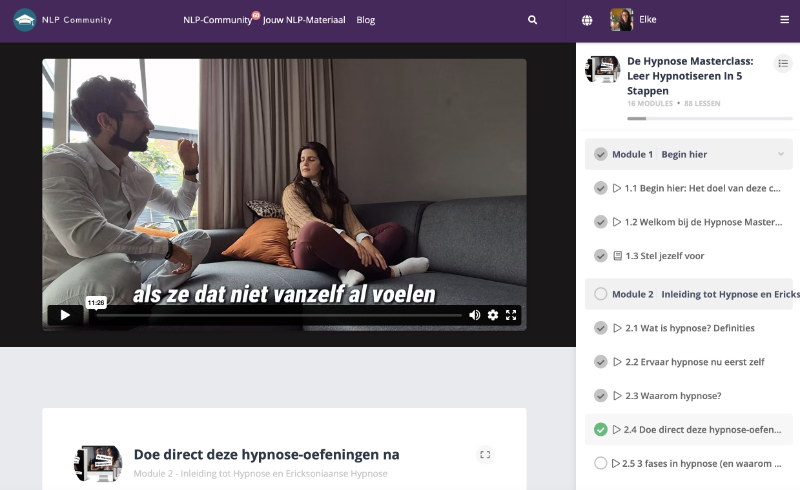Click the play icon of lesson 2.2
This screenshot has height=490, width=800.
click(617, 361)
